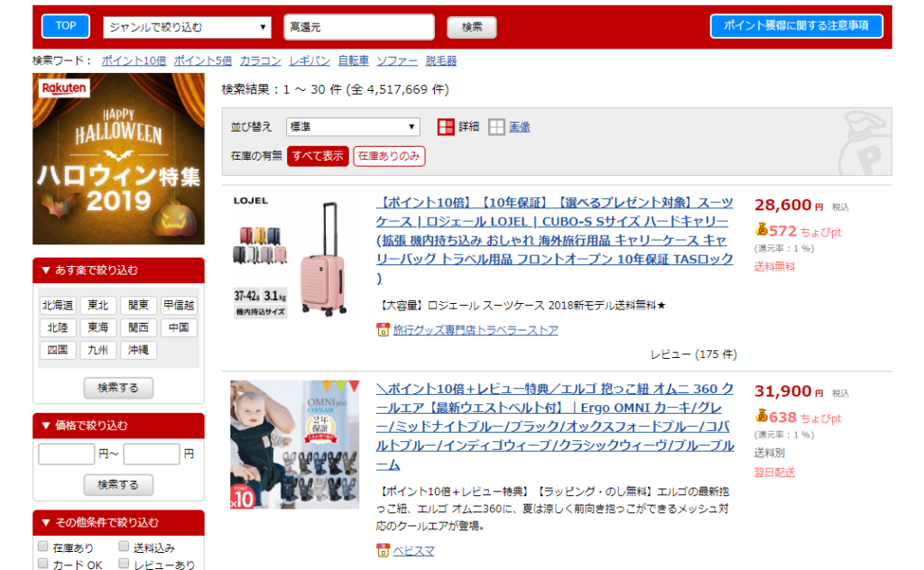This screenshot has height=570, width=924.
Task: Click the 翌日配送 label
Action: [x=774, y=473]
